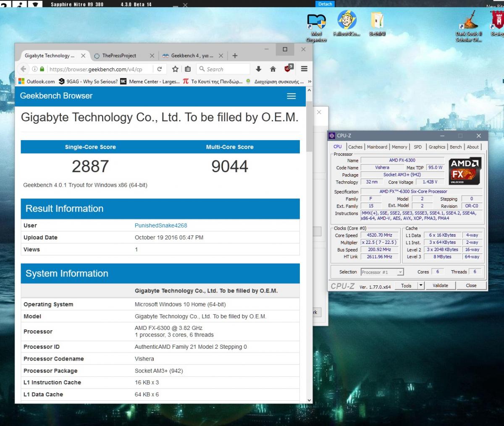
Task: Open the Bench tab in CPU-Z
Action: pyautogui.click(x=456, y=147)
